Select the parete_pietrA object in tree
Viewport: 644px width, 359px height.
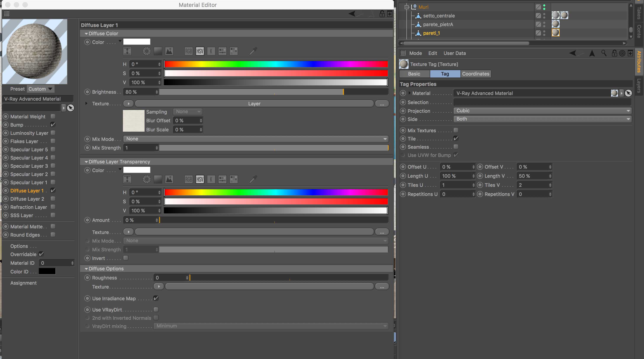point(438,24)
